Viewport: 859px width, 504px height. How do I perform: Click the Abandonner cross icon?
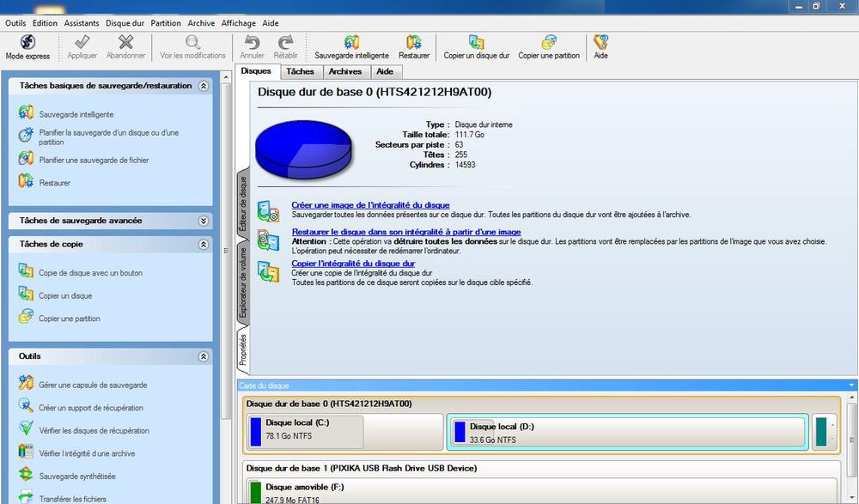pyautogui.click(x=126, y=41)
